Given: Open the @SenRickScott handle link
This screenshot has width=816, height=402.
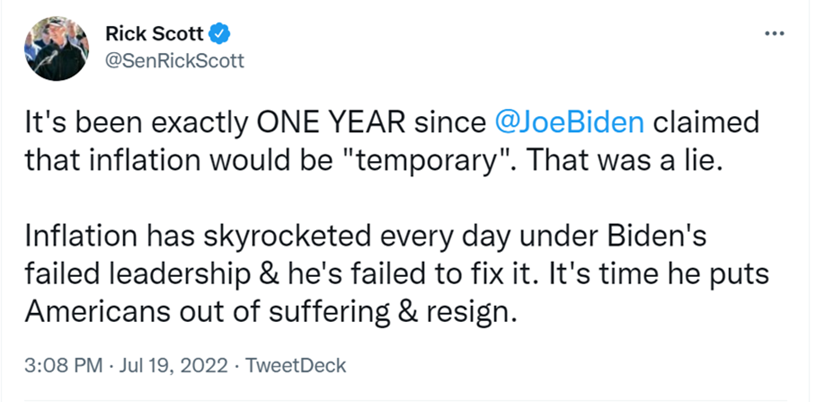Looking at the screenshot, I should (174, 61).
